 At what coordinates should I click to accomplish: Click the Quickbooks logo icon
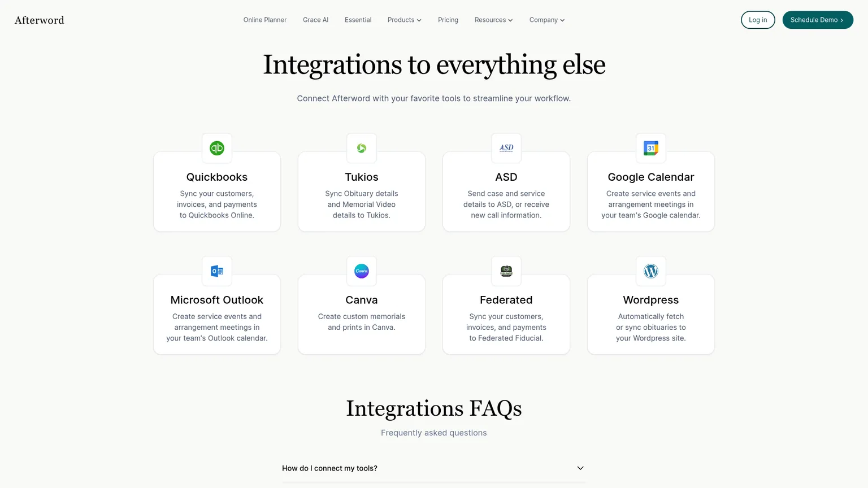point(217,148)
